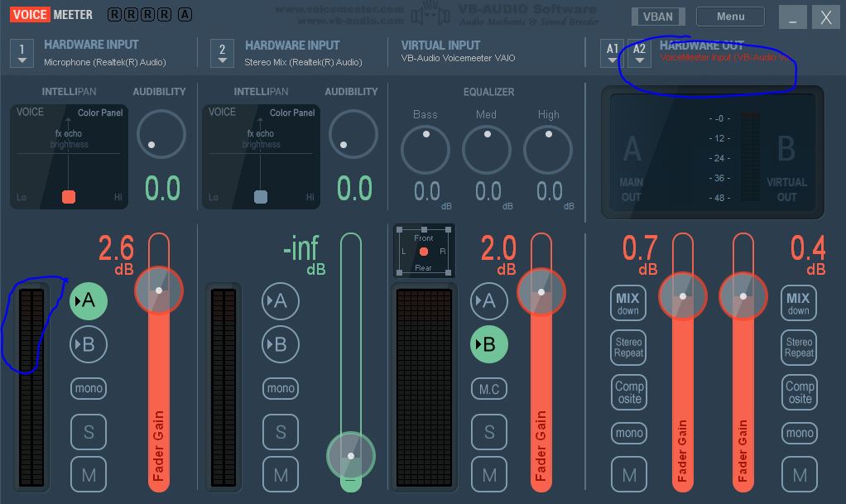Viewport: 846px width, 504px height.
Task: Mute the 0.4 dB master bus
Action: 800,475
